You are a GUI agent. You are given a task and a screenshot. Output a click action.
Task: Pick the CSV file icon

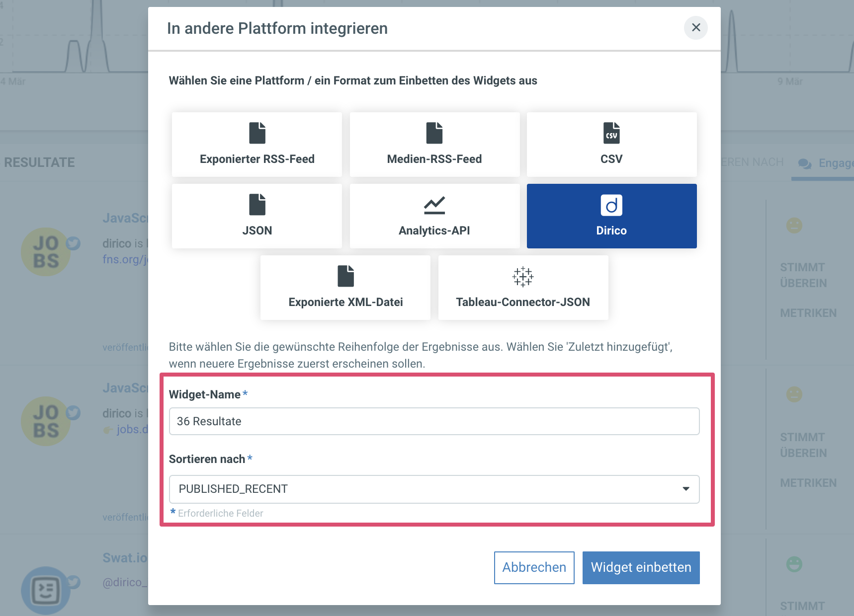(611, 133)
